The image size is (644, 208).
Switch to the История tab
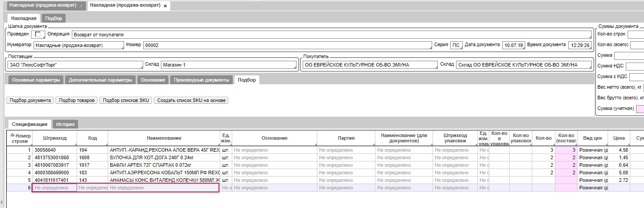point(65,125)
